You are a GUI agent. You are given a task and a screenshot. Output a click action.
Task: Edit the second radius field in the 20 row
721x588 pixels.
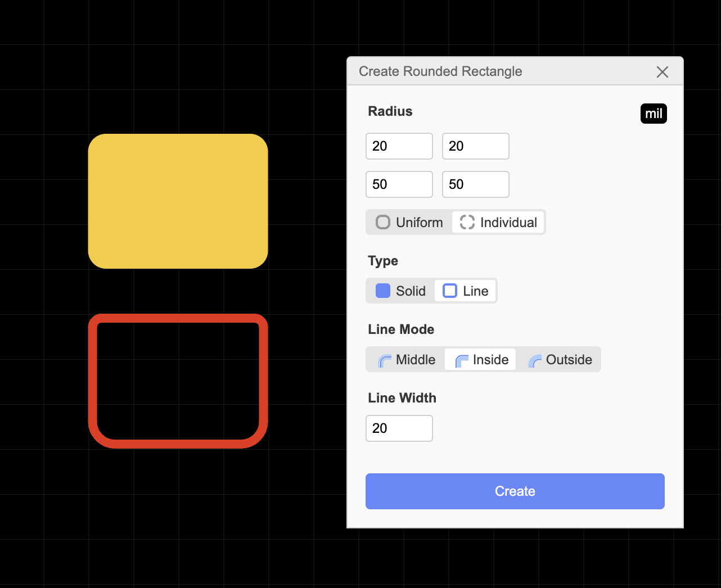(x=476, y=146)
